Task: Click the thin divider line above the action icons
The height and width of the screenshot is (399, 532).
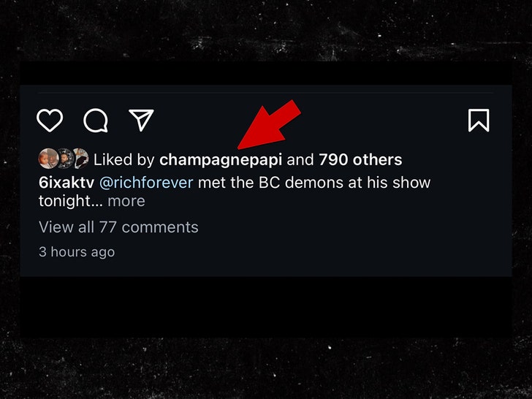Action: coord(266,92)
